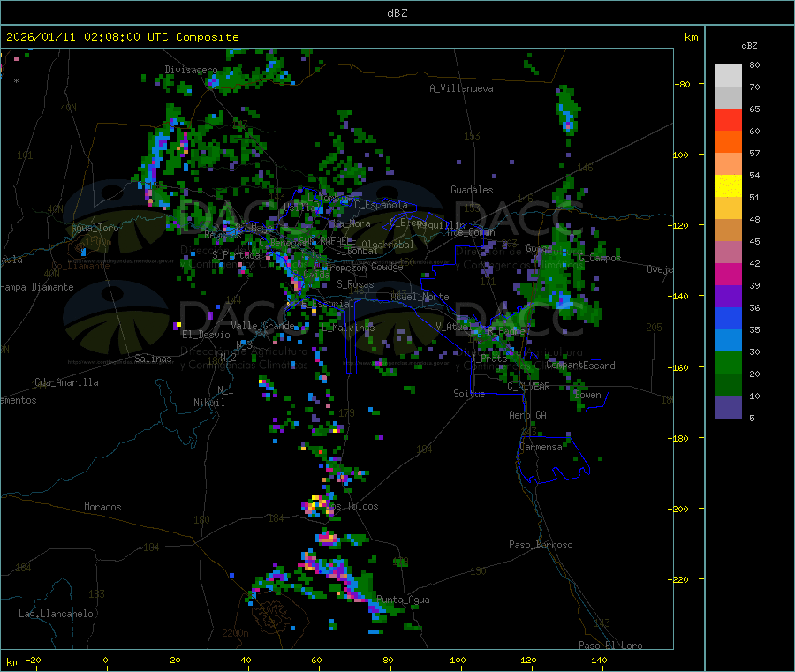
Task: Click the Carmensa map label
Action: coord(541,447)
